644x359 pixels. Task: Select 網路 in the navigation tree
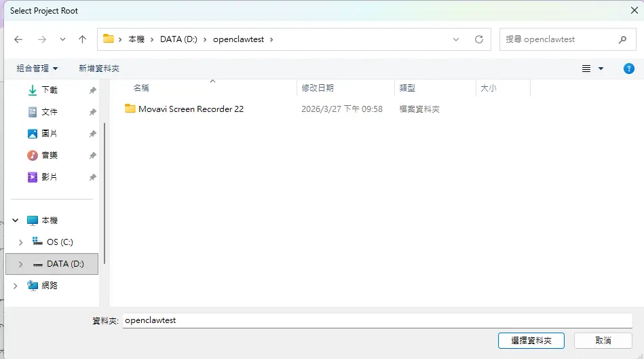50,286
